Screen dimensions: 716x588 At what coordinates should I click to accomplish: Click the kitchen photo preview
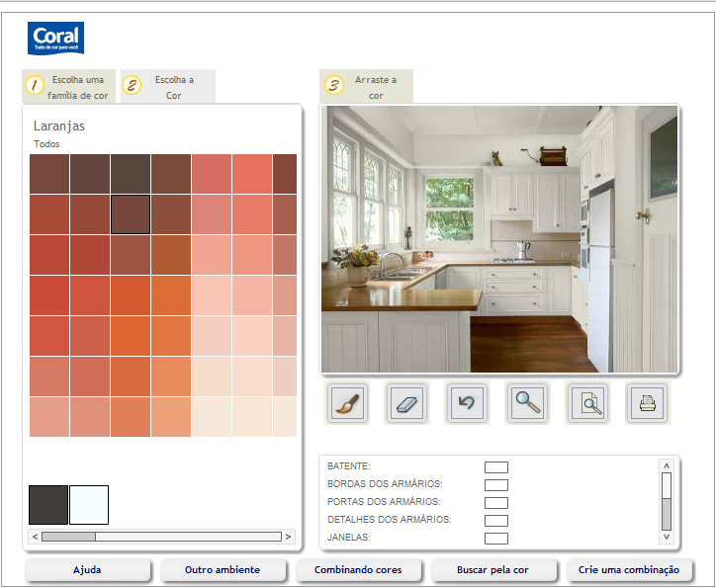pos(499,239)
